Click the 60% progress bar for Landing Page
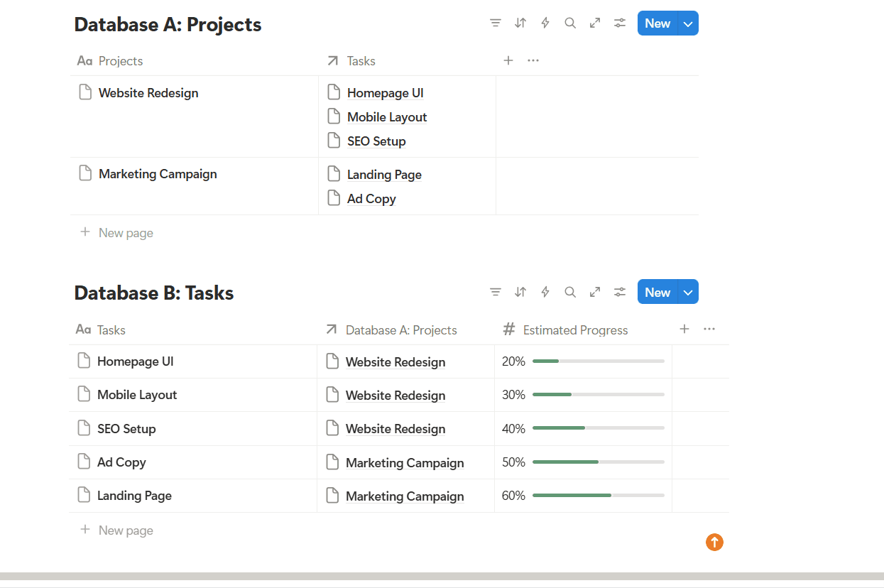 tap(599, 495)
